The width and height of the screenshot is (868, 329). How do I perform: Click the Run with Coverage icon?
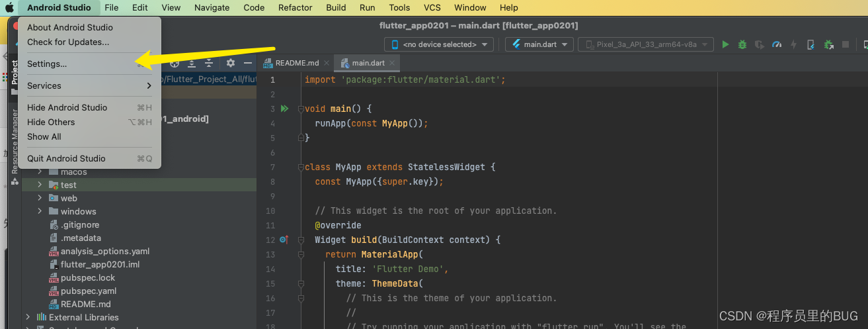[760, 44]
